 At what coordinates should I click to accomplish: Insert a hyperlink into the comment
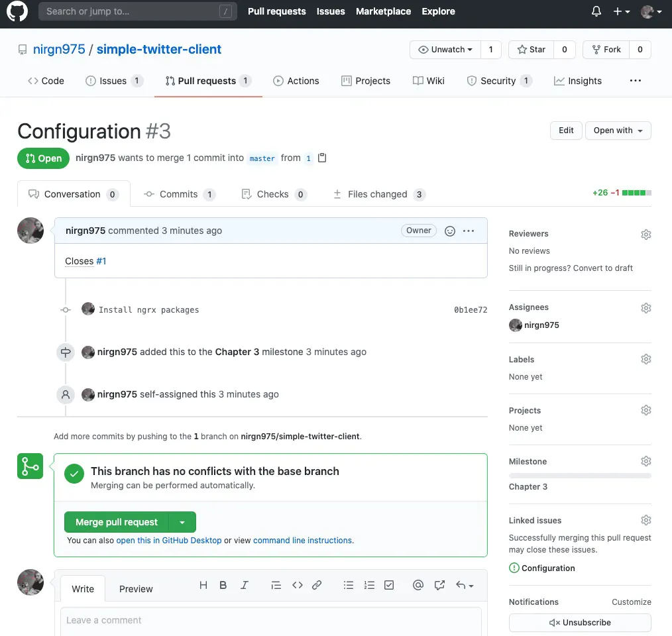point(317,585)
